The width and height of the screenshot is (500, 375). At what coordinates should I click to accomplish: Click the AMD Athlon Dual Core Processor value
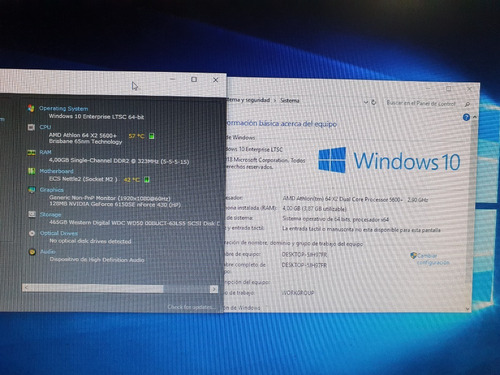(x=355, y=199)
